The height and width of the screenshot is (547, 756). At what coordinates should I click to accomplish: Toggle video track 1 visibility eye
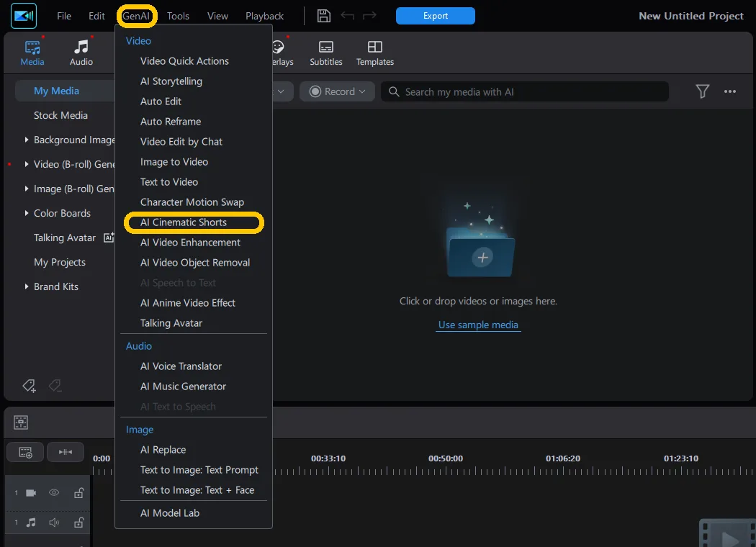point(54,492)
